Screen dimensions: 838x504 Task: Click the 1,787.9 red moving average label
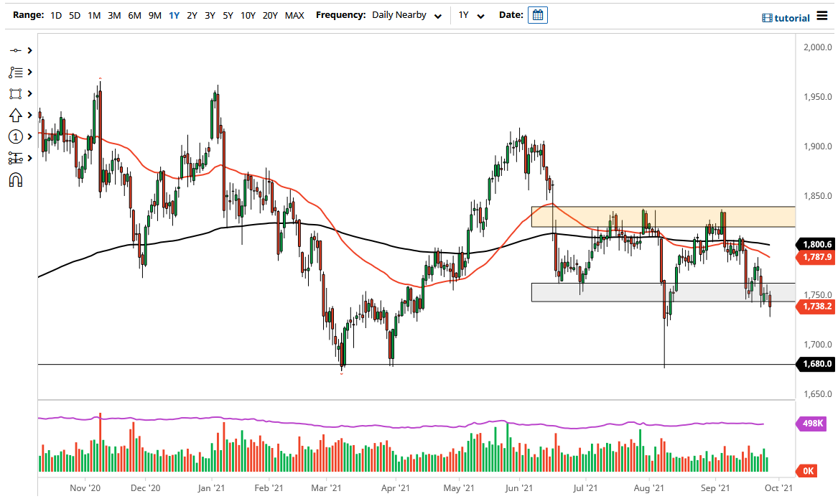pyautogui.click(x=815, y=257)
